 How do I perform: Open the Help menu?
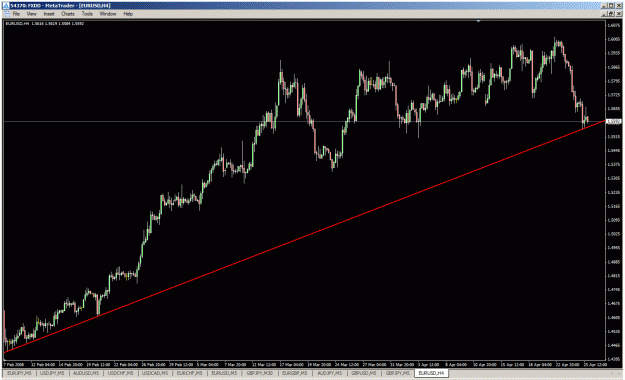coord(128,14)
